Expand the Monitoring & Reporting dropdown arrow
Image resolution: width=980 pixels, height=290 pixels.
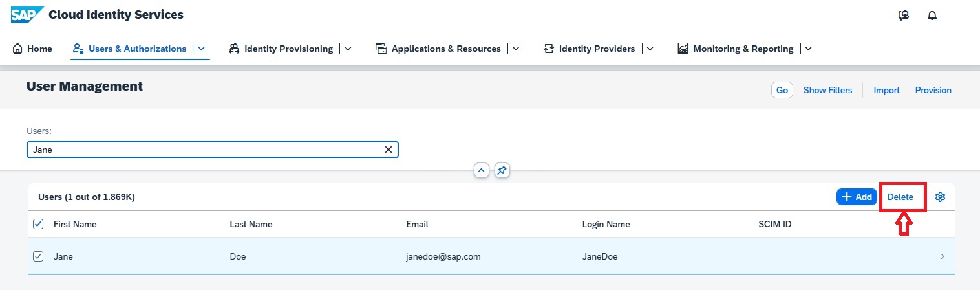click(x=808, y=49)
